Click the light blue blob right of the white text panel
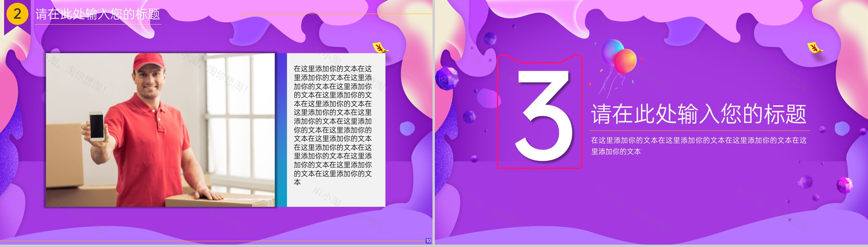The image size is (868, 247). click(x=407, y=129)
